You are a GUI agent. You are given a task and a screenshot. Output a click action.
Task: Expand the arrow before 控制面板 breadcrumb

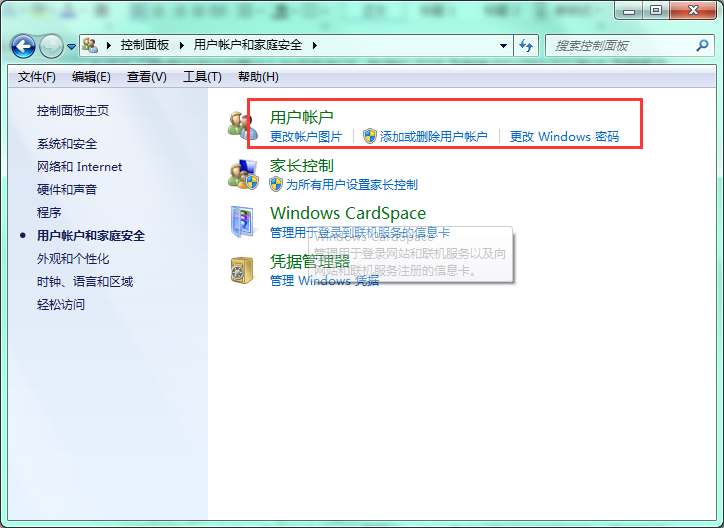point(109,45)
